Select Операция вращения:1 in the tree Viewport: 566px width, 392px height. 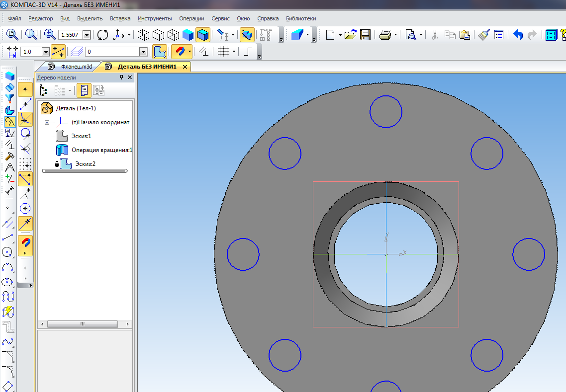[x=101, y=150]
